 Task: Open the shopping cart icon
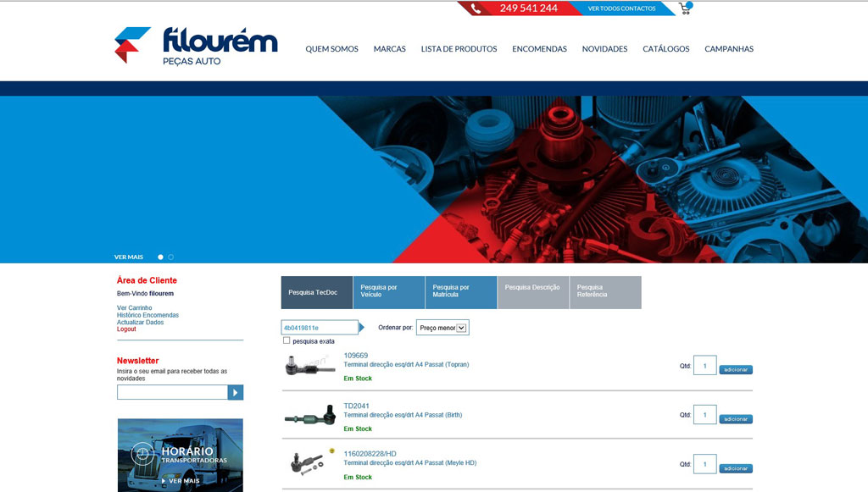pos(685,8)
